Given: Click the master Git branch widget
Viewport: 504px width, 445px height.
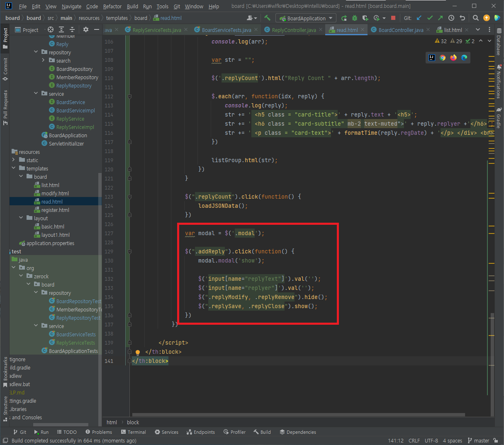Looking at the screenshot, I should click(x=478, y=440).
